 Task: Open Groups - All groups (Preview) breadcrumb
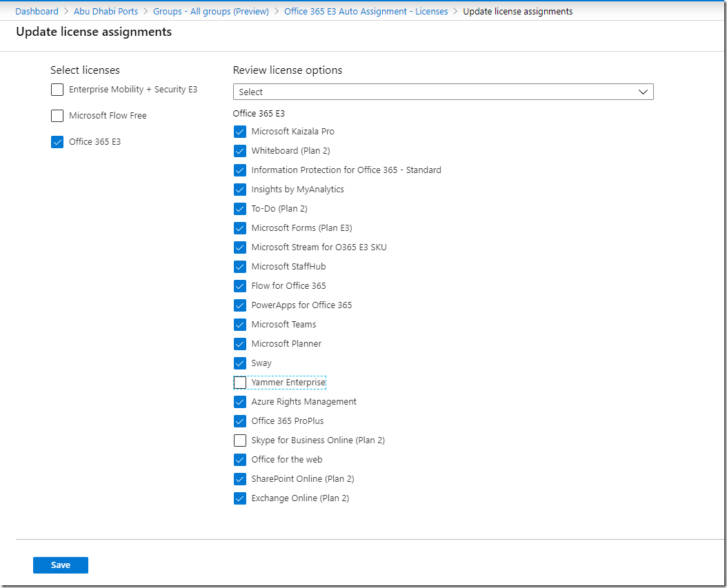pos(211,11)
